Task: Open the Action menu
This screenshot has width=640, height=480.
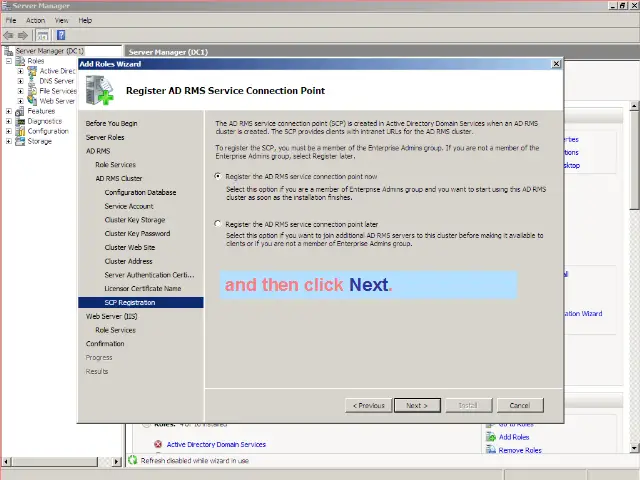Action: [36, 20]
